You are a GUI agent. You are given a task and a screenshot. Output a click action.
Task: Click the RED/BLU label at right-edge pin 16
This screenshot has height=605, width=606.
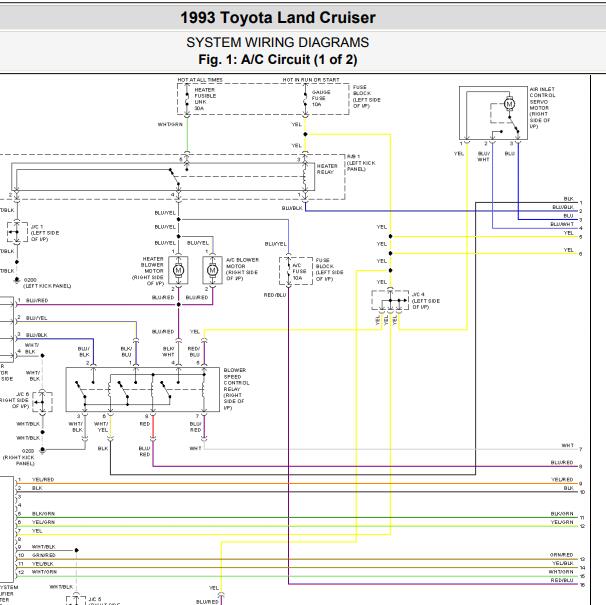[562, 580]
